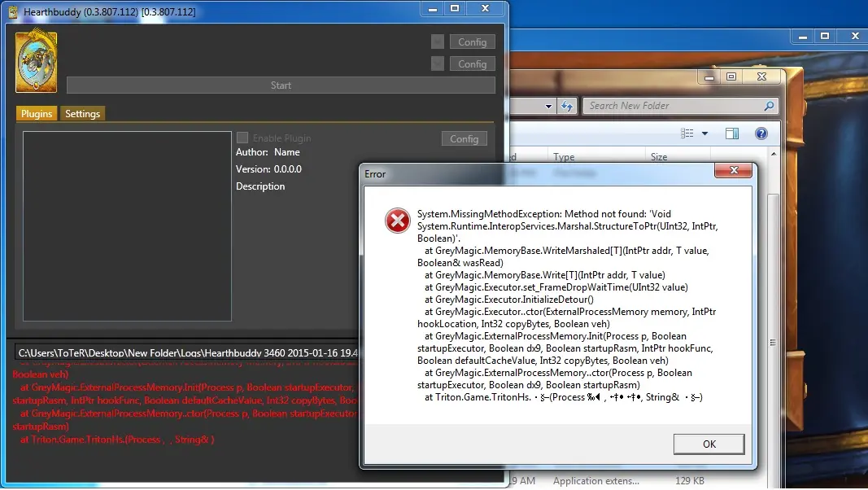This screenshot has width=868, height=490.
Task: Open the view options dropdown arrow
Action: (704, 133)
